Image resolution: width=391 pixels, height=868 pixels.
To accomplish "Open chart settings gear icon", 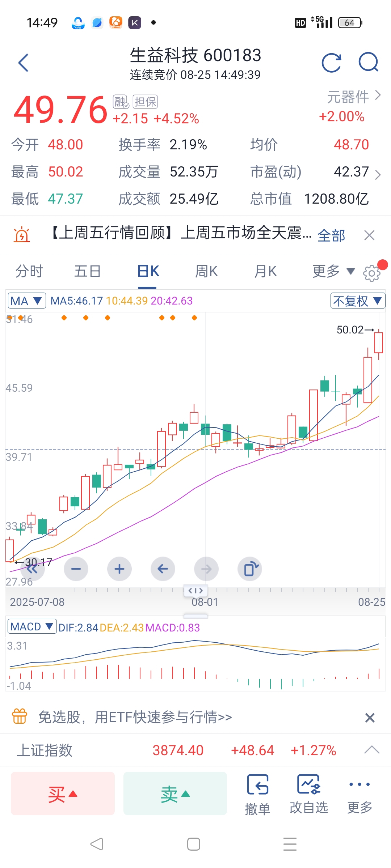I will [372, 273].
